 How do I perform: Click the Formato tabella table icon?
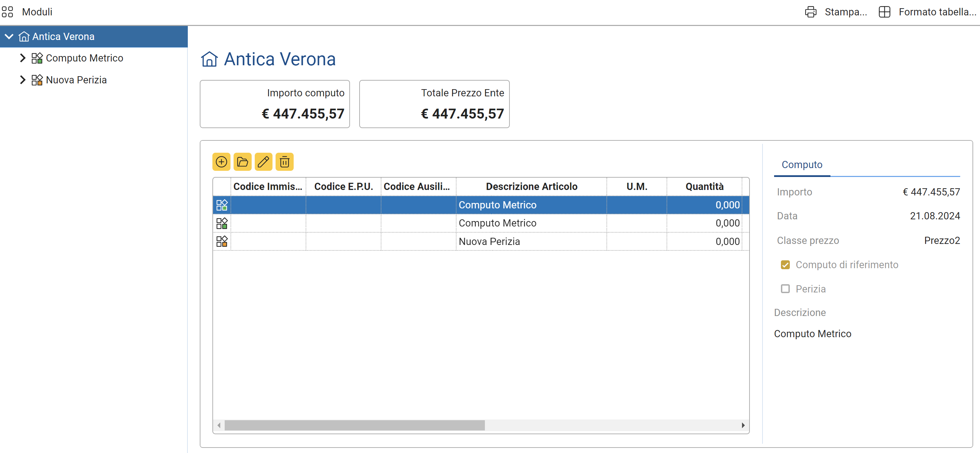point(884,12)
